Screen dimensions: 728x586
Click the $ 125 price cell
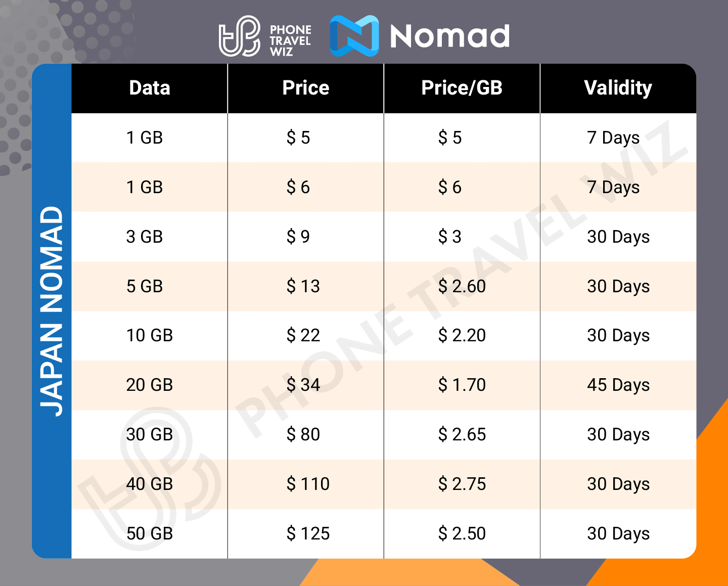[x=308, y=533]
